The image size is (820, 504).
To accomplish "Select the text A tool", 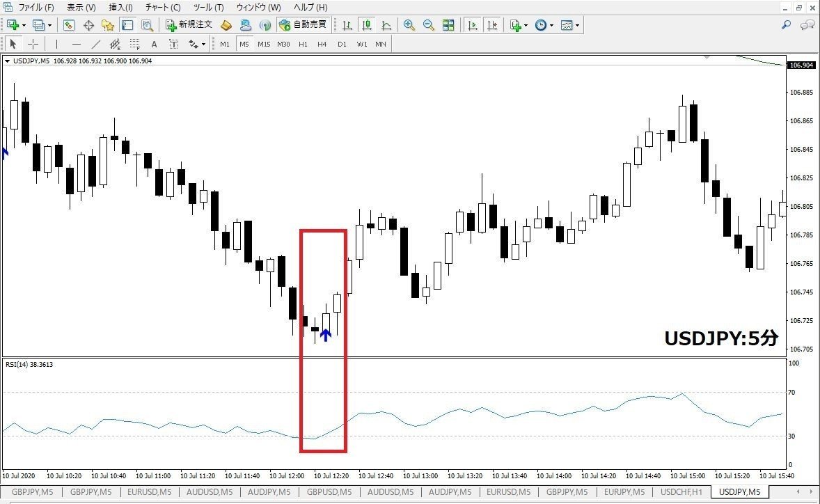I will point(155,44).
